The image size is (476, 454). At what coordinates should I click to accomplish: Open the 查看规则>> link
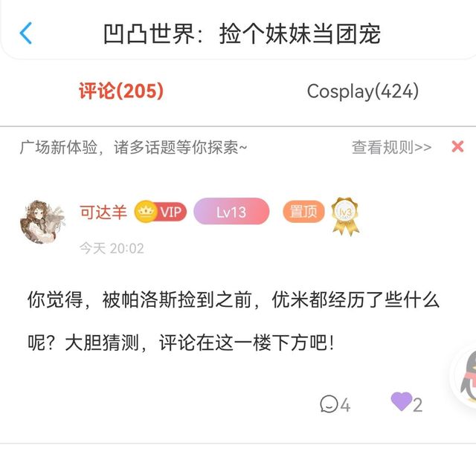pyautogui.click(x=392, y=147)
